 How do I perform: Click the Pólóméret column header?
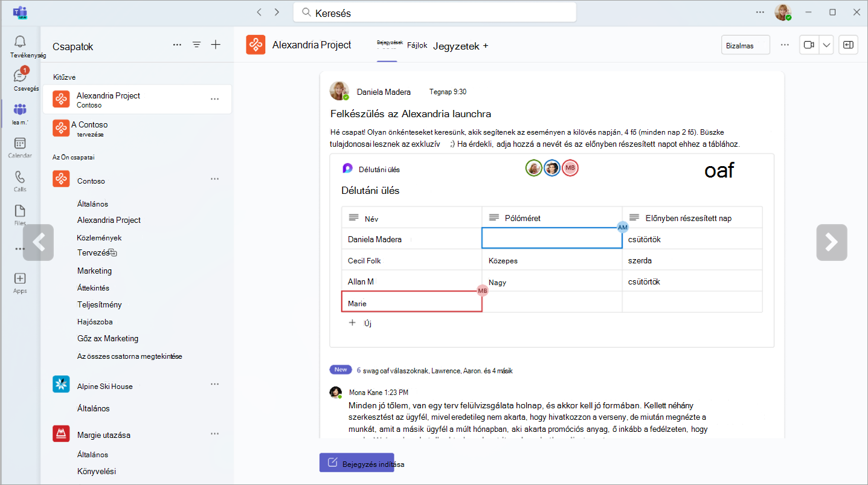pyautogui.click(x=552, y=217)
